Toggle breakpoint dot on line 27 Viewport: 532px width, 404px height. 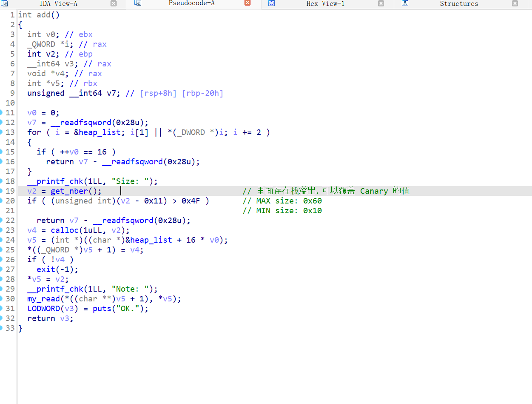1,269
